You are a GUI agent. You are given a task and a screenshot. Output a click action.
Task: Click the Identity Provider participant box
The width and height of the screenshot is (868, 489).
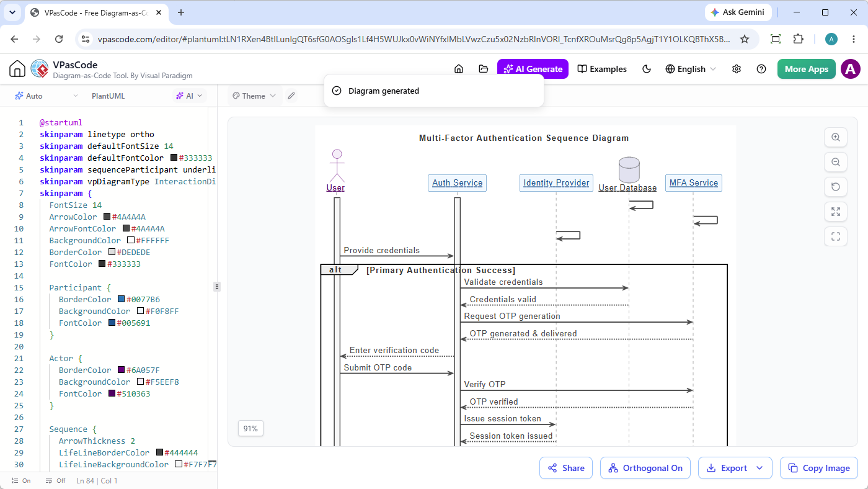(556, 182)
